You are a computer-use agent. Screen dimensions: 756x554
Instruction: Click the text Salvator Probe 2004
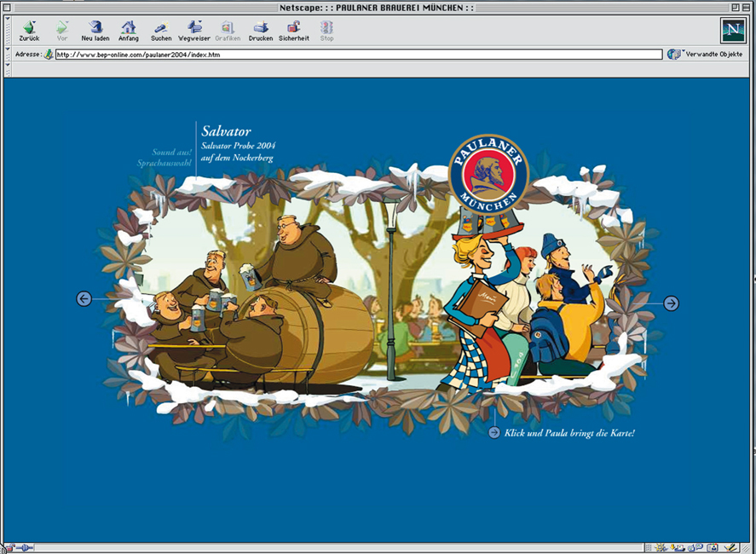coord(238,146)
